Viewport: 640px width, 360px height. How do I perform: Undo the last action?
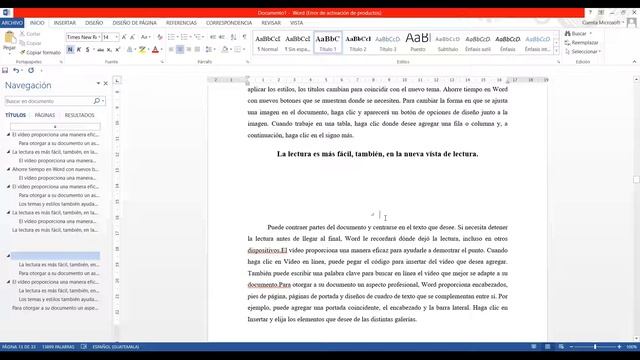click(16, 71)
